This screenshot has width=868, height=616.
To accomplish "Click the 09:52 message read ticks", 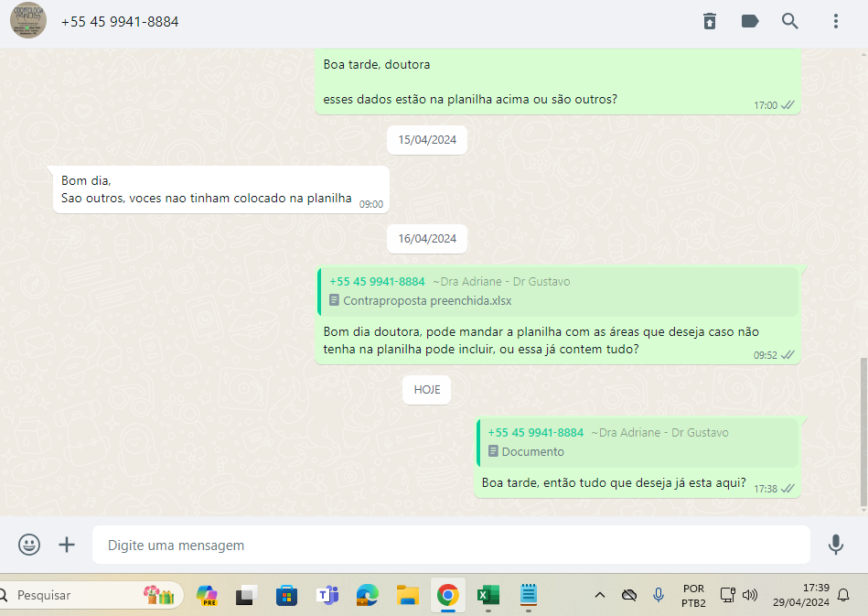I will [788, 354].
